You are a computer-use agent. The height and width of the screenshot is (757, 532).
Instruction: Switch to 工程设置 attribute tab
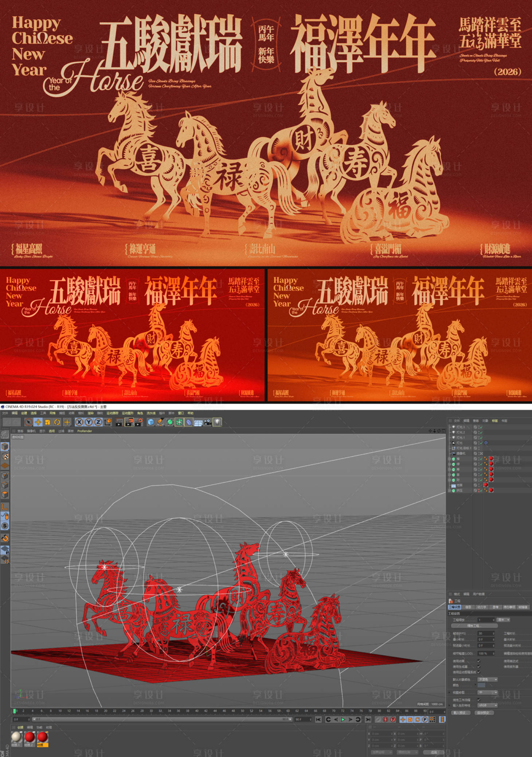[454, 607]
